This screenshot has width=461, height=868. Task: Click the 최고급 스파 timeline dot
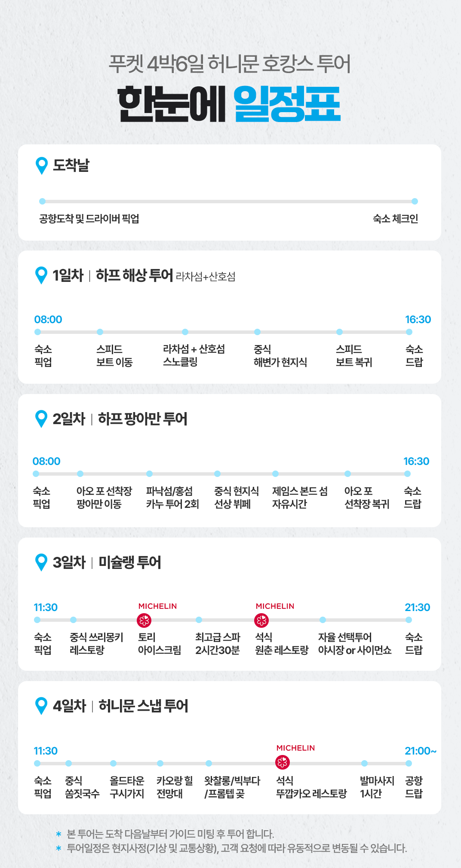(x=199, y=620)
